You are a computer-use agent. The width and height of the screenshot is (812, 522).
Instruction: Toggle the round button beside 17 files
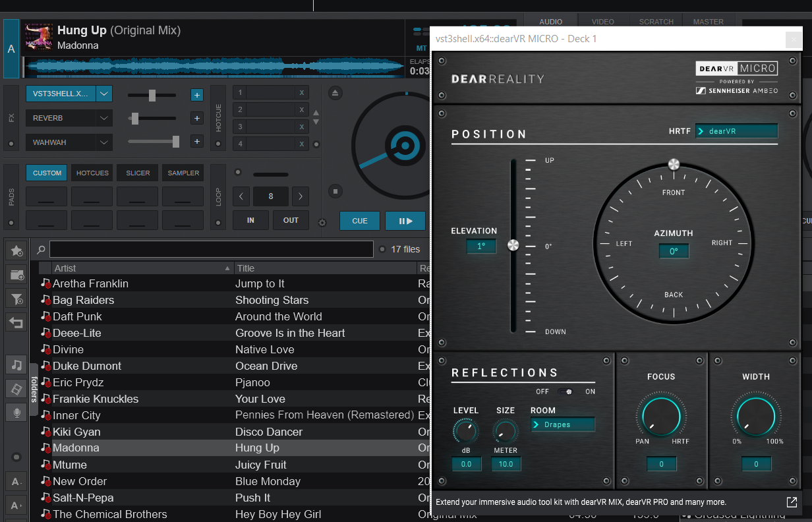382,250
